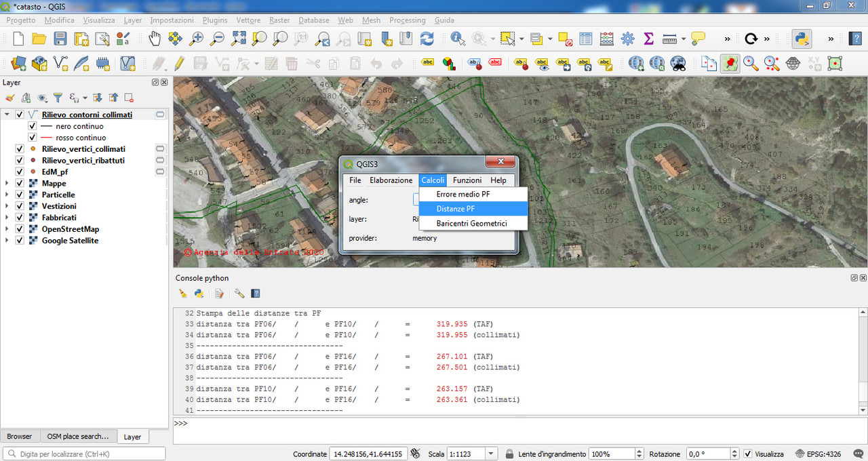
Task: Open the Vettore menu
Action: pos(248,20)
